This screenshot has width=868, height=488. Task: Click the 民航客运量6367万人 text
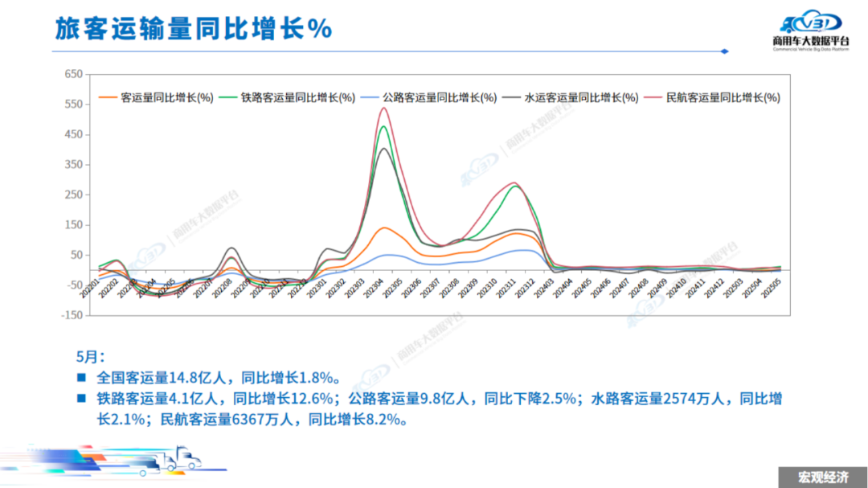226,420
